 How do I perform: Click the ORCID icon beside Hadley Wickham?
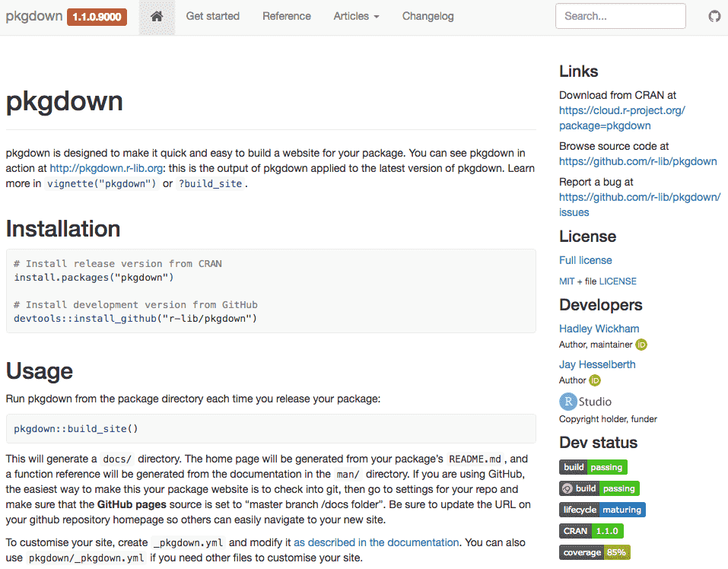coord(641,345)
